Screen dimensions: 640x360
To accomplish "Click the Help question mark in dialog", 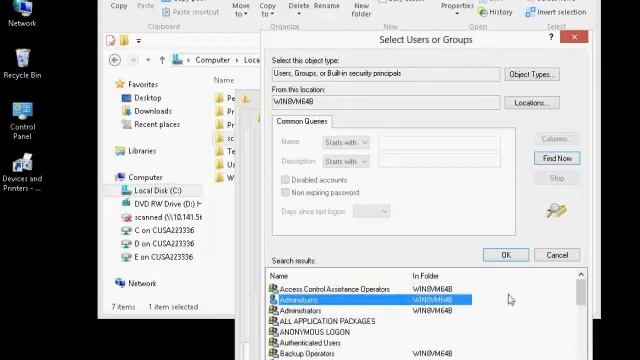I will pos(551,37).
